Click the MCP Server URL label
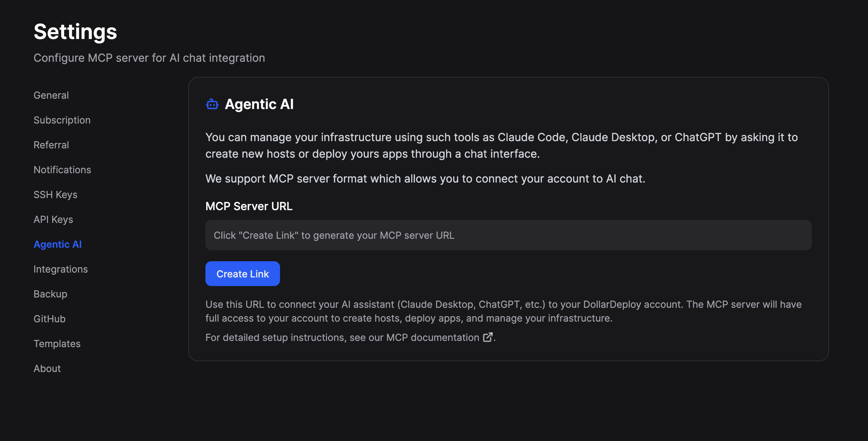Screen dimensions: 868x441 (249, 206)
